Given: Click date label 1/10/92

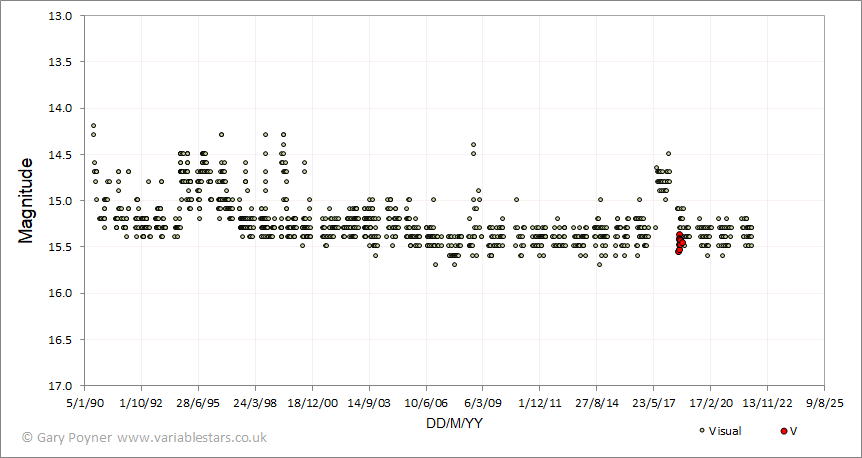Looking at the screenshot, I should pyautogui.click(x=142, y=403).
